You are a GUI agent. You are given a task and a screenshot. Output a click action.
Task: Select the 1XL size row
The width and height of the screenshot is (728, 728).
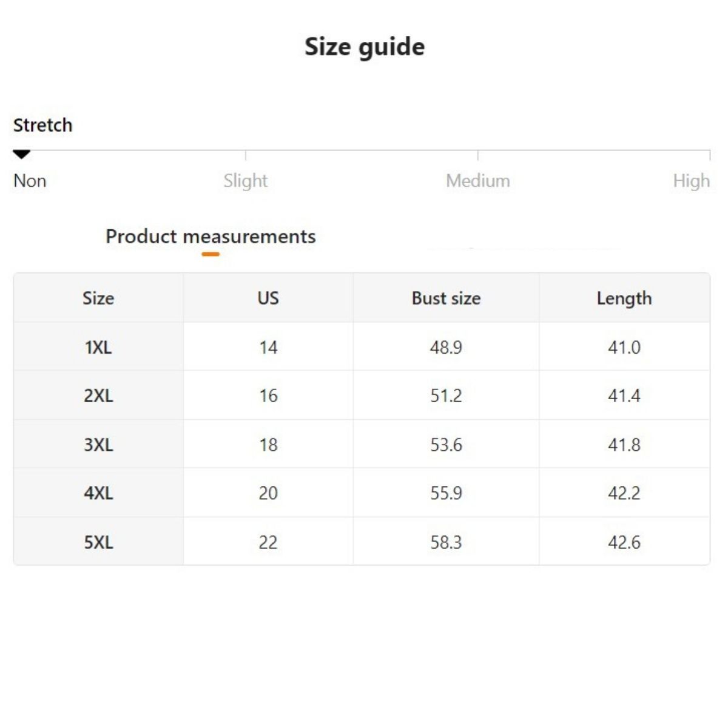pyautogui.click(x=98, y=348)
